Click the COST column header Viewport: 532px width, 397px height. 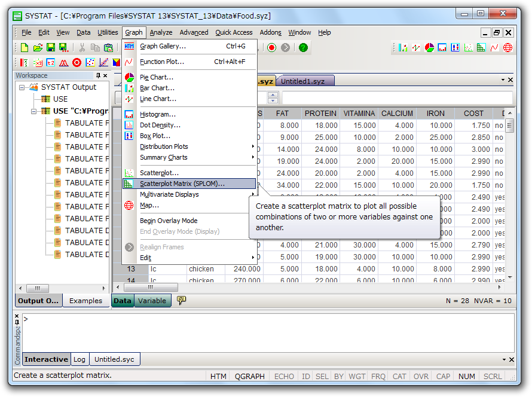[473, 114]
